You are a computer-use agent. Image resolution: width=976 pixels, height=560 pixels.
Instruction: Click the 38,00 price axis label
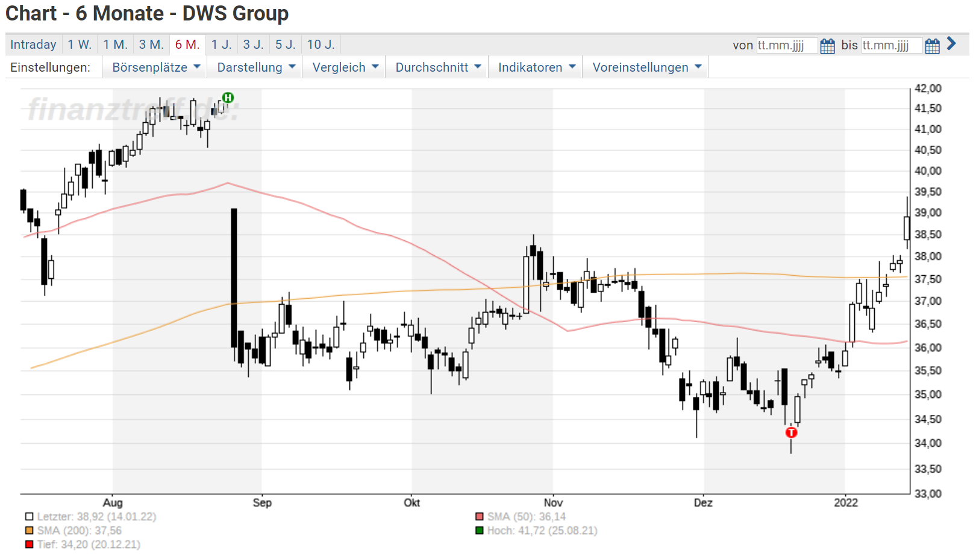pos(928,257)
